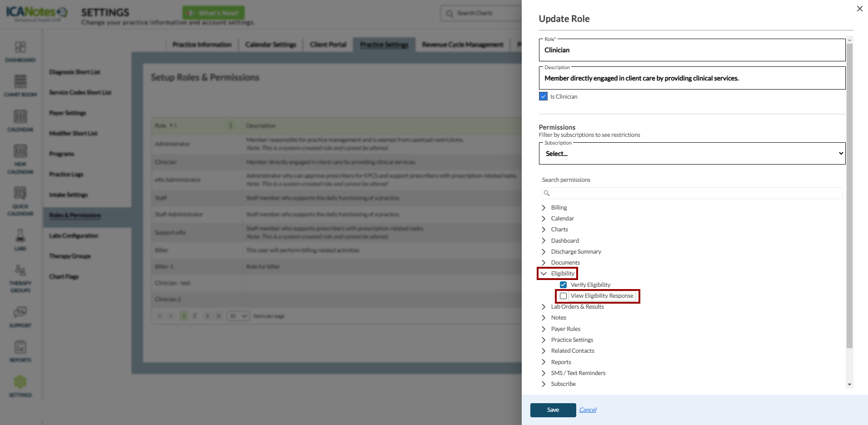Open Therapy Groups sidebar icon
868x425 pixels.
(x=20, y=271)
